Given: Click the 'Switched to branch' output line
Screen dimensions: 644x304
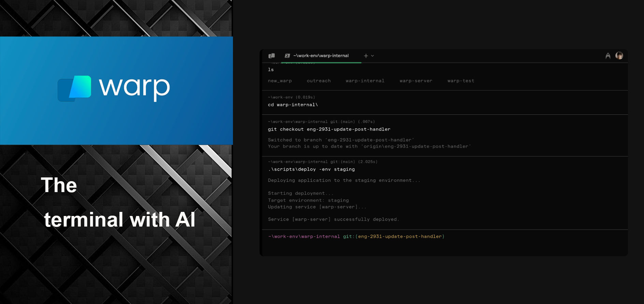Looking at the screenshot, I should [341, 140].
